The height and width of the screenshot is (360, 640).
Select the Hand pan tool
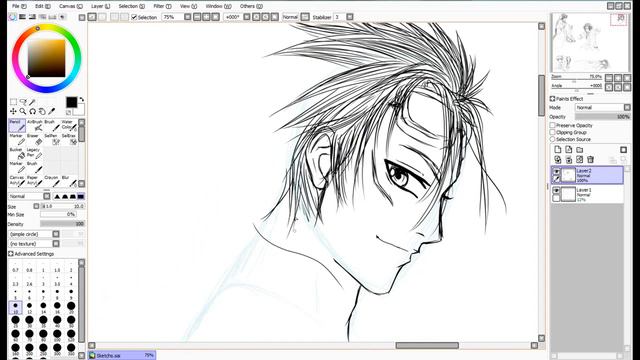click(x=42, y=111)
